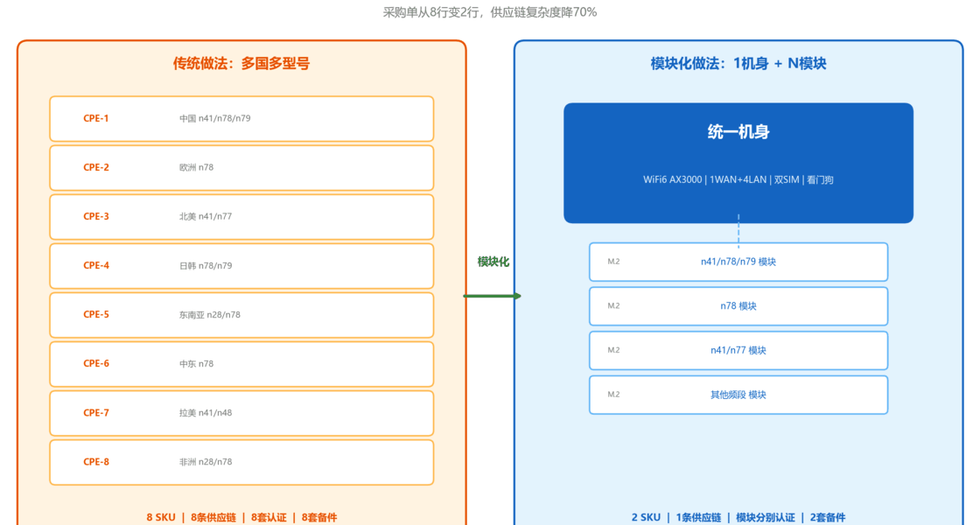Click the "CPE-8" label
Image resolution: width=980 pixels, height=525 pixels.
coord(96,462)
